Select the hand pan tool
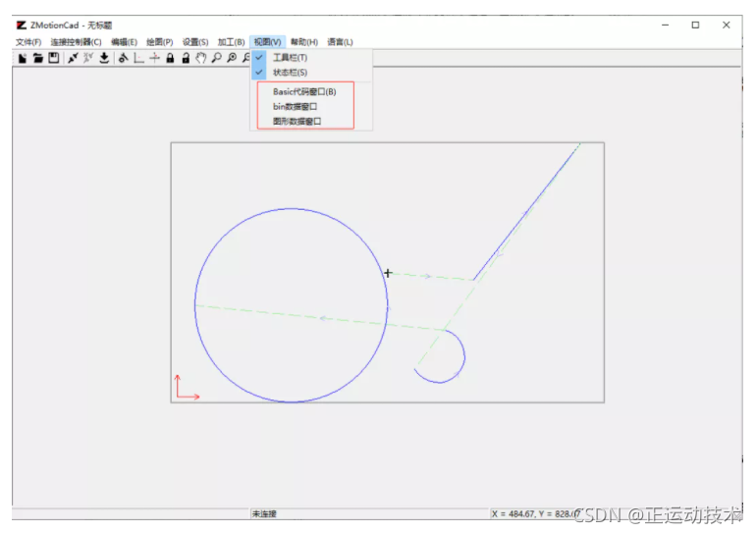 [x=201, y=58]
